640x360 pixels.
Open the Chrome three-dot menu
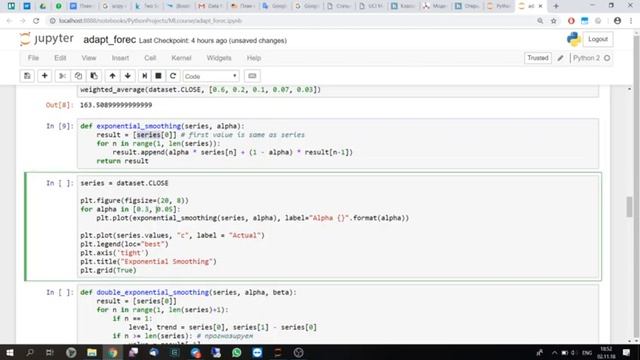[631, 21]
